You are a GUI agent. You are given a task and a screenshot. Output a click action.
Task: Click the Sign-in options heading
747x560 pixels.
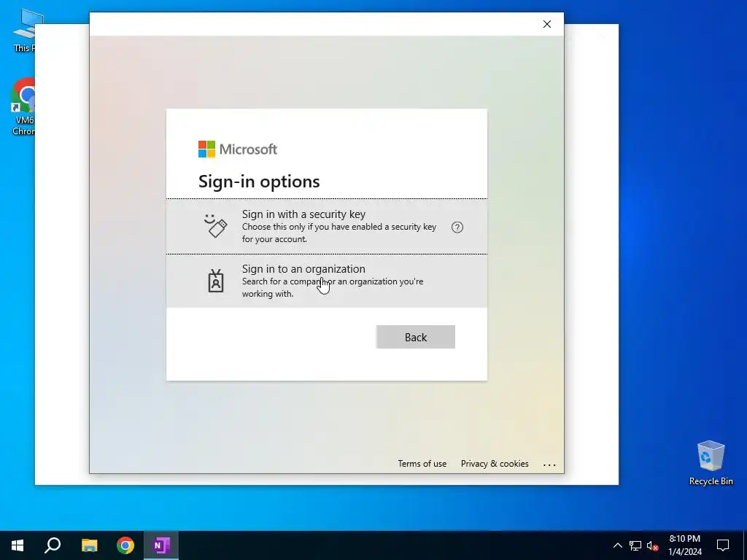click(259, 182)
